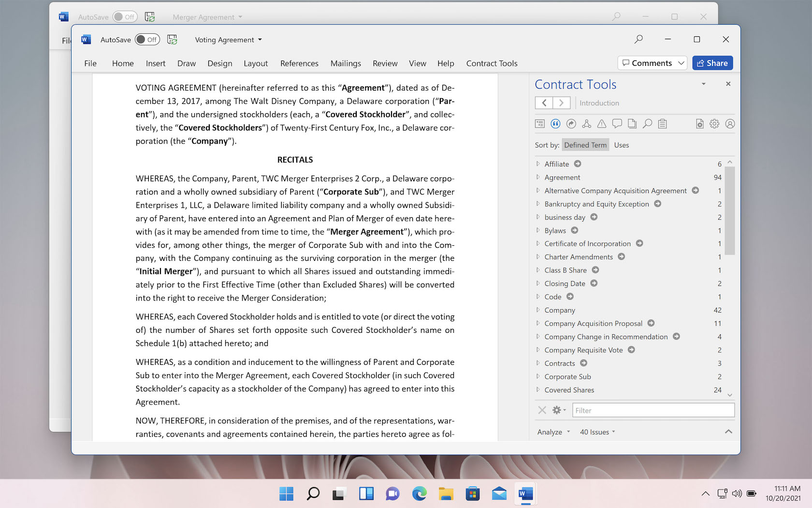The image size is (812, 508).
Task: Navigate forward with the right arrow in Contract Tools
Action: click(x=562, y=103)
